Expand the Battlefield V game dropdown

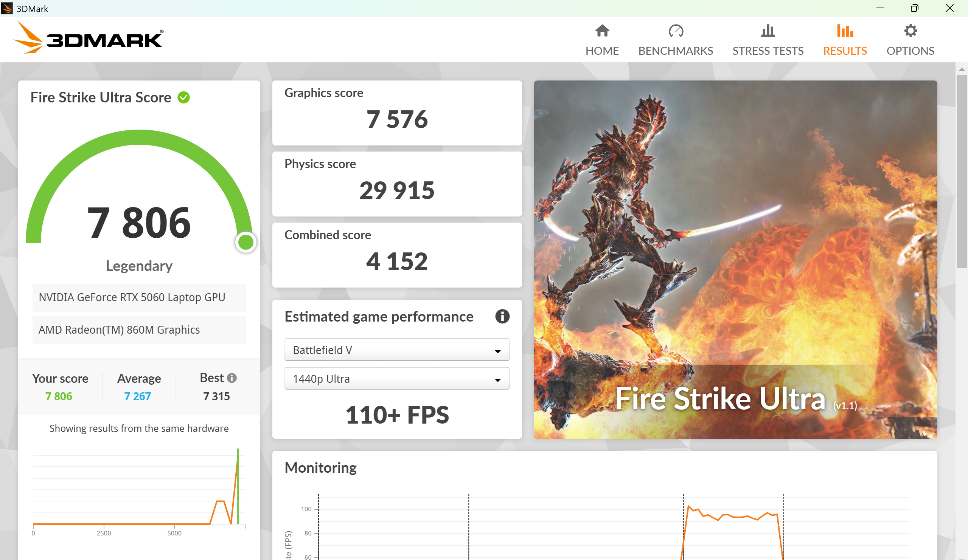pos(396,350)
